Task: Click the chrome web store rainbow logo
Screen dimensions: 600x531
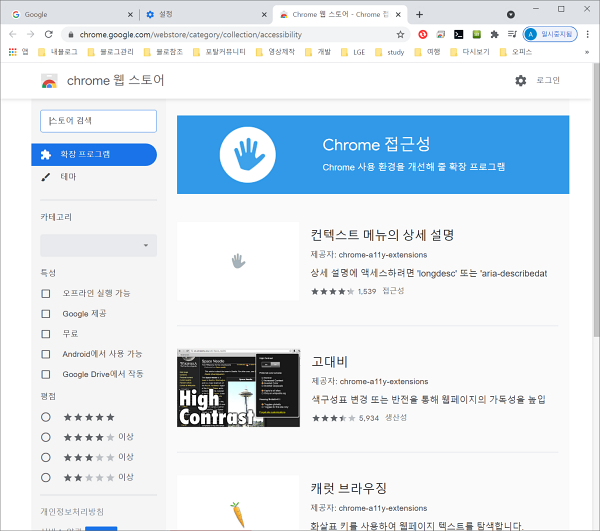Action: (49, 81)
